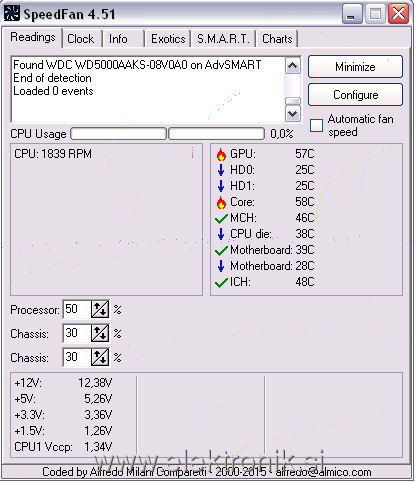Click the log scroll up arrow
Image resolution: width=417 pixels, height=482 pixels.
click(x=293, y=66)
